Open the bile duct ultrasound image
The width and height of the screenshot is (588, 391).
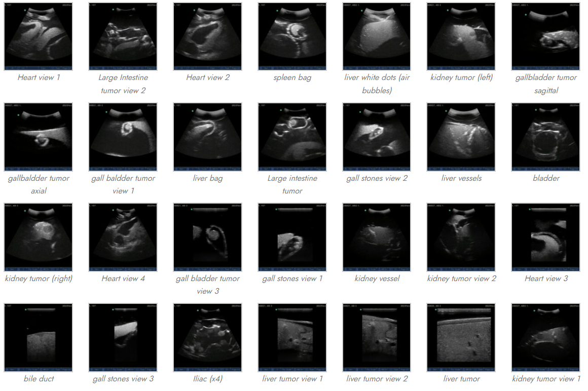(39, 337)
